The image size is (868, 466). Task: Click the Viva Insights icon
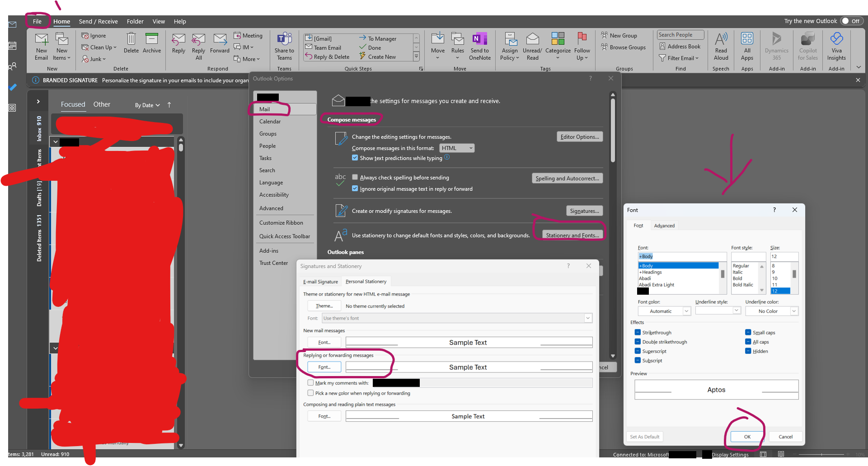click(x=836, y=39)
